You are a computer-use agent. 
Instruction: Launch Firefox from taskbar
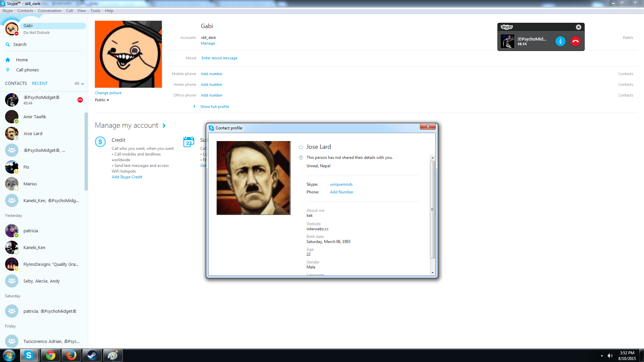(x=71, y=355)
